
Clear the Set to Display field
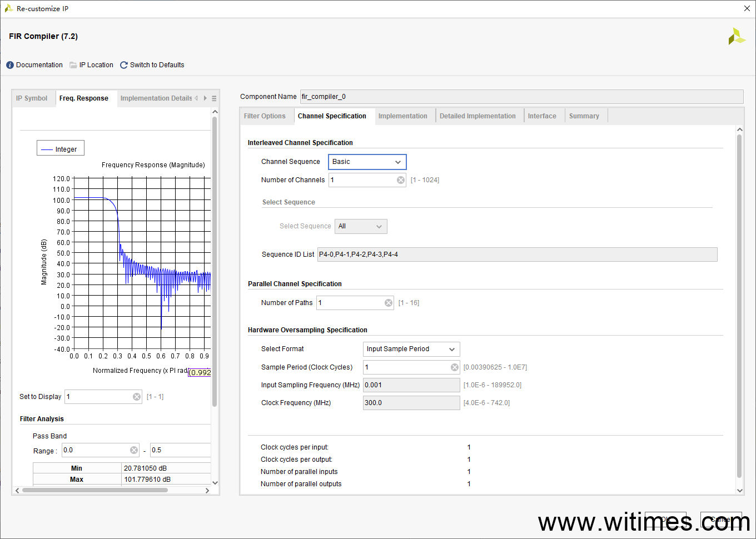pos(137,397)
